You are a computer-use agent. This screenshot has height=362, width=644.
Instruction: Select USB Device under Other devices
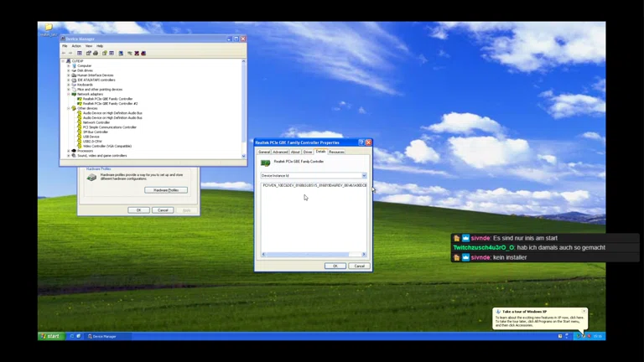click(x=91, y=137)
